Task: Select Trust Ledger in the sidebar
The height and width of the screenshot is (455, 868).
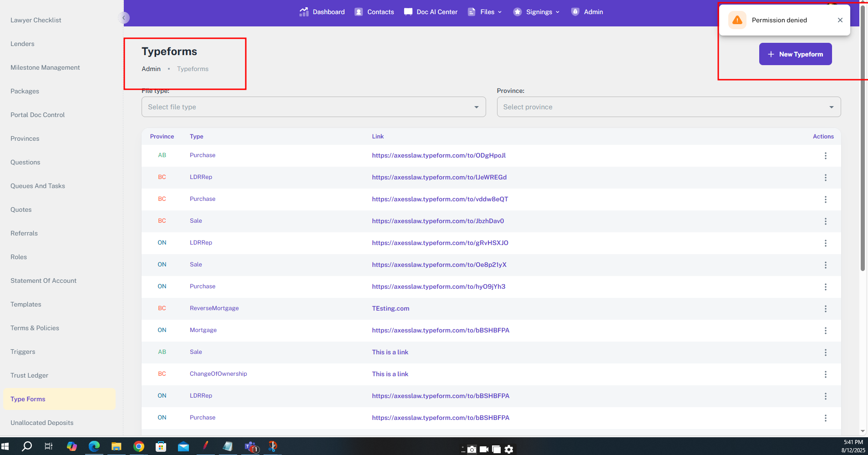Action: pos(30,375)
